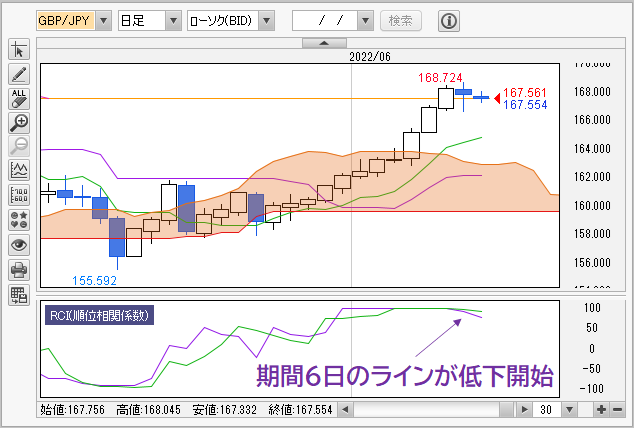The height and width of the screenshot is (428, 634).
Task: Print the chart using printer icon
Action: click(x=19, y=270)
